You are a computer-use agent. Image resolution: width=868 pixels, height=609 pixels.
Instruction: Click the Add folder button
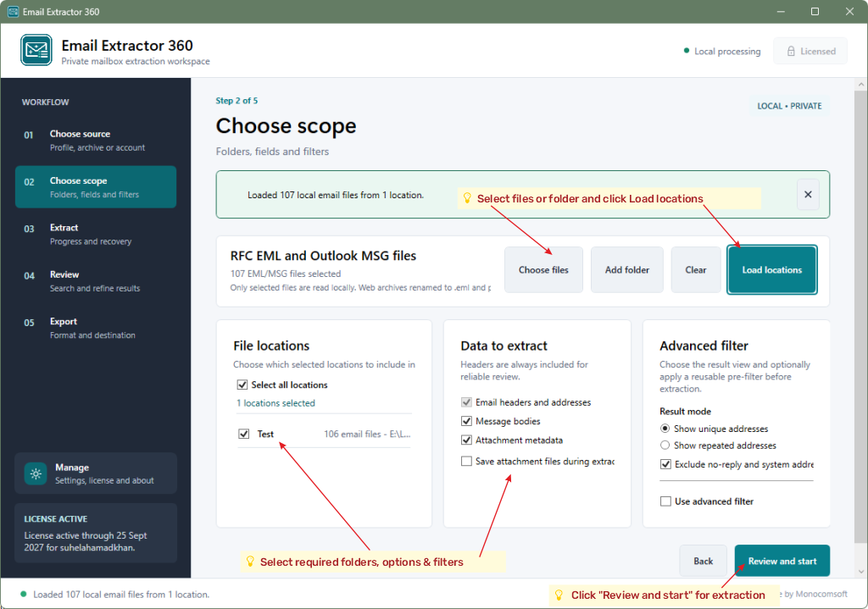(626, 270)
